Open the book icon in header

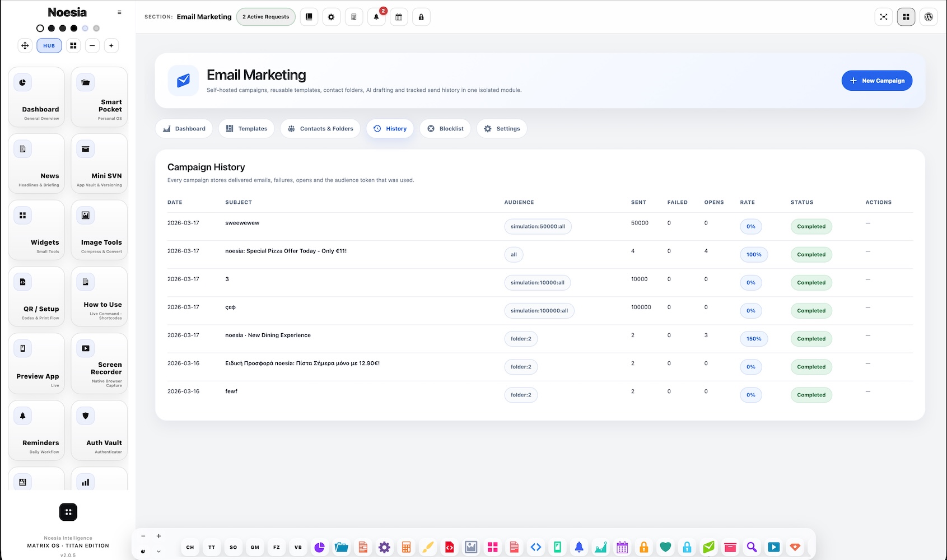coord(309,17)
